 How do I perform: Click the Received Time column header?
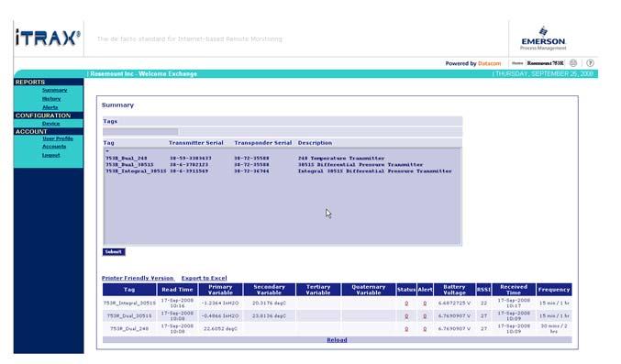click(x=514, y=290)
